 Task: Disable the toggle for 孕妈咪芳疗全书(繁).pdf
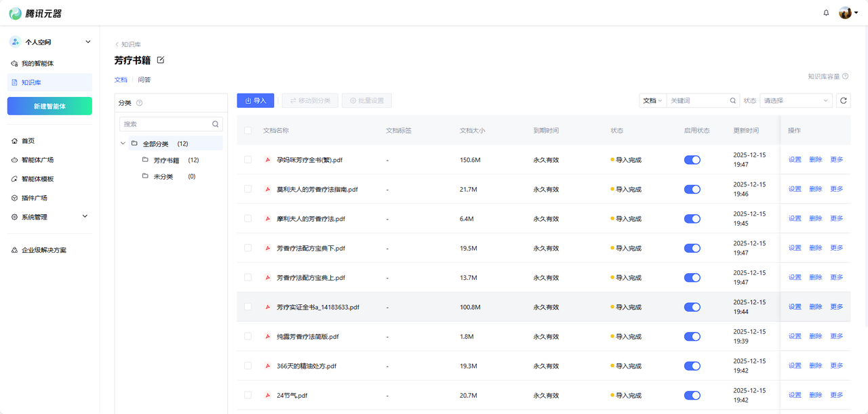click(x=692, y=160)
